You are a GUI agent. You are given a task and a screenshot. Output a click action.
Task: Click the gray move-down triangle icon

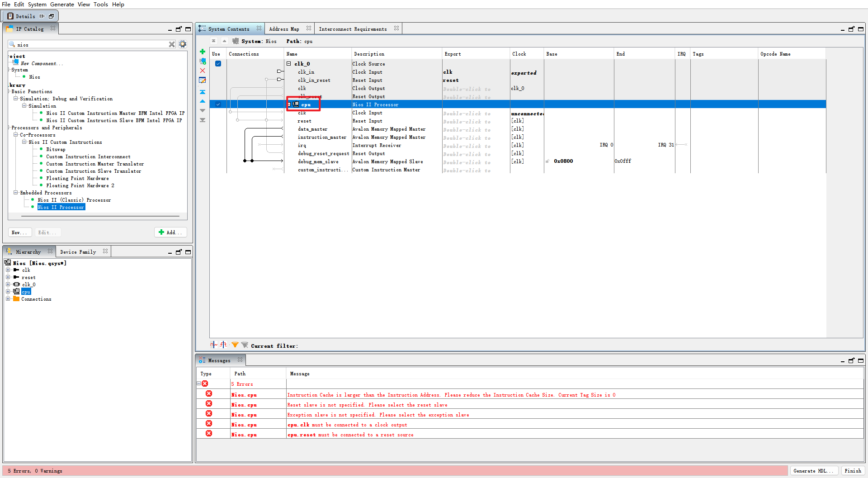[x=203, y=110]
